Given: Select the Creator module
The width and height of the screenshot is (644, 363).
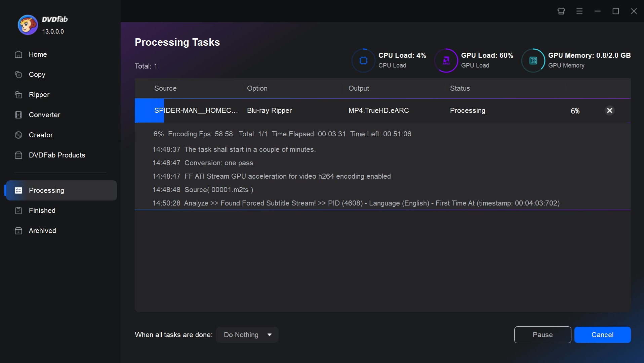Looking at the screenshot, I should (x=40, y=135).
